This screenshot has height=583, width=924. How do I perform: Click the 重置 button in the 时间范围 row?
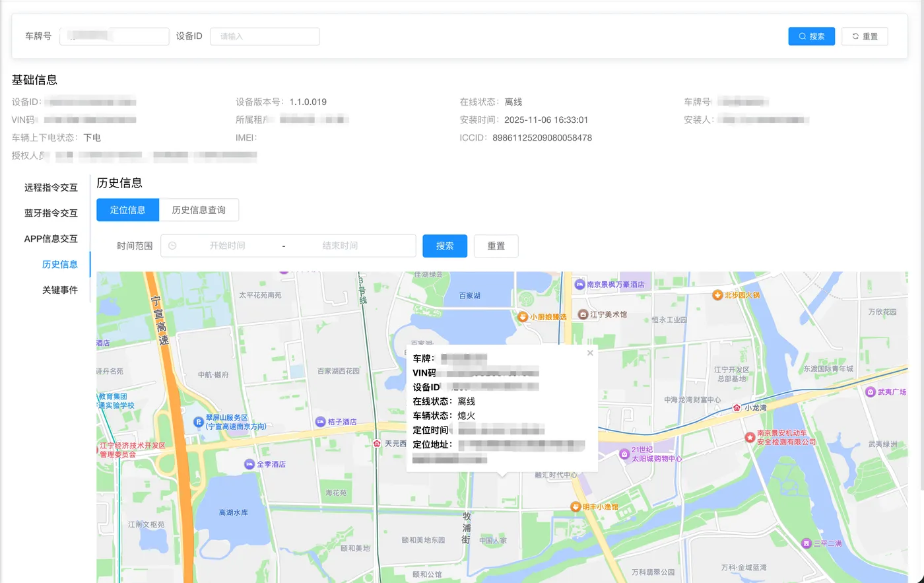click(496, 246)
